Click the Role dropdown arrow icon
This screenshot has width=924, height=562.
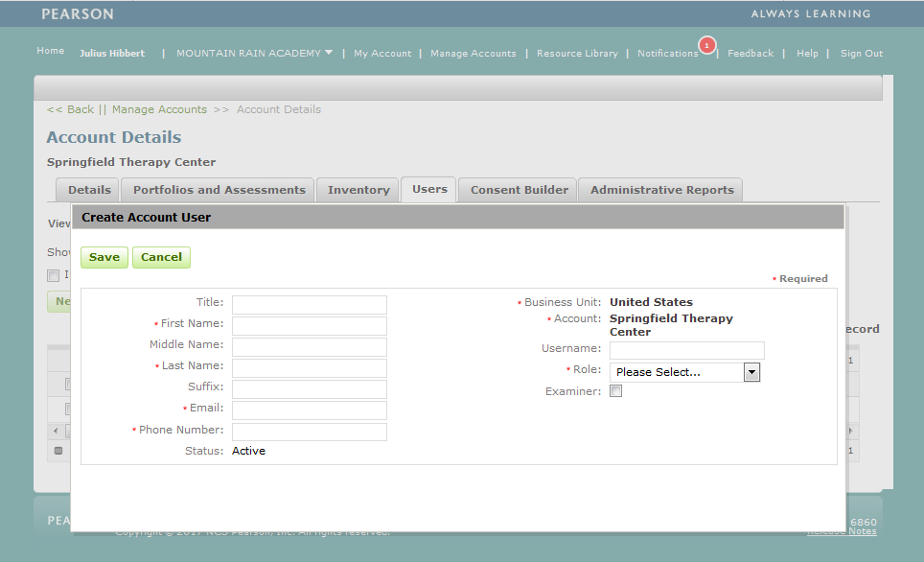pos(751,371)
